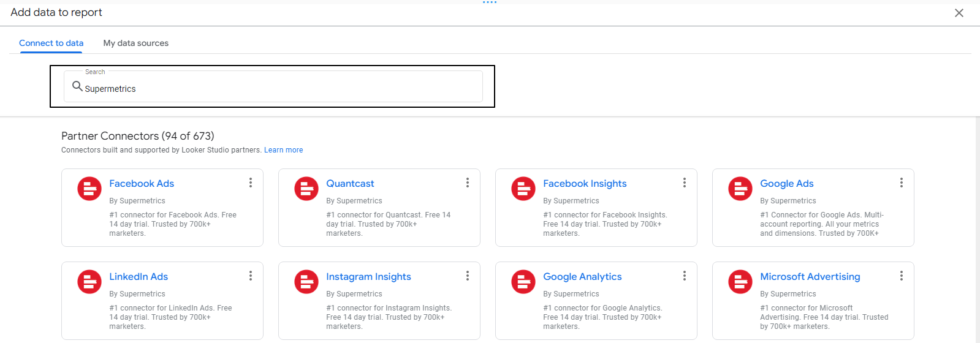Close the Add data to report dialog
This screenshot has width=980, height=343.
[959, 13]
